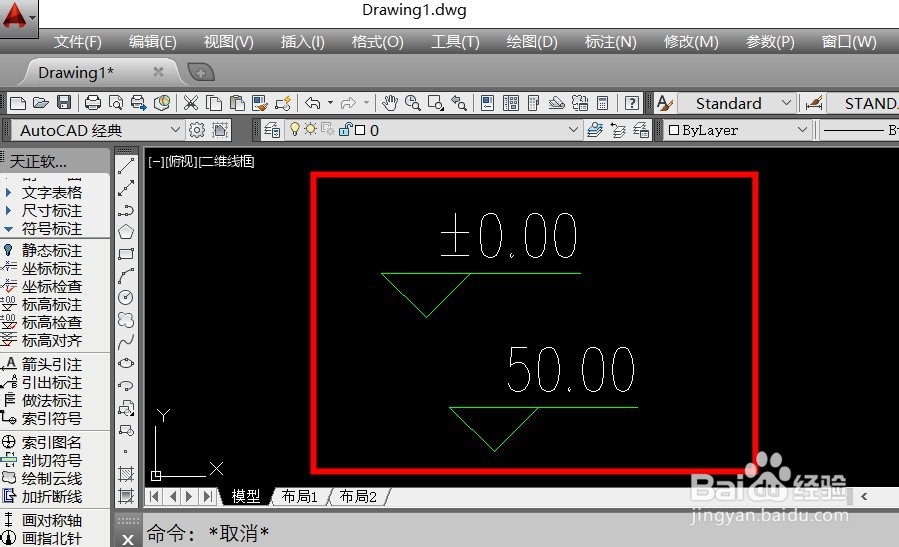899x547 pixels.
Task: Undo the last action
Action: pos(312,103)
